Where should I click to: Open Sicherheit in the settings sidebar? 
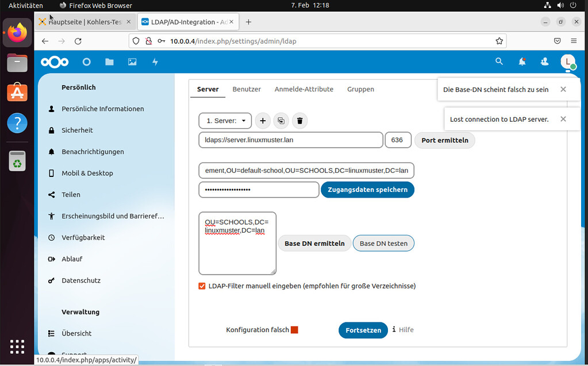point(77,130)
